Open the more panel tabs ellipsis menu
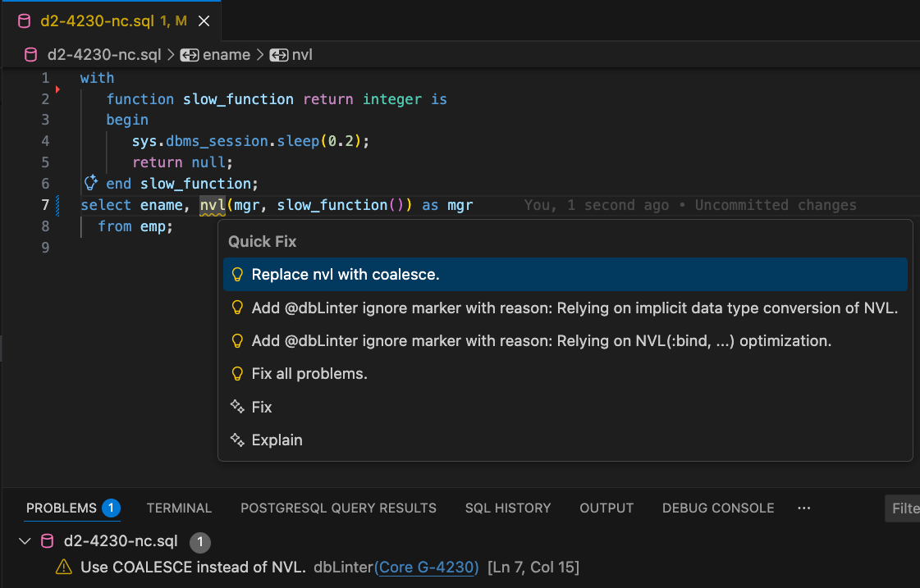Screen dimensions: 920x588 click(803, 508)
